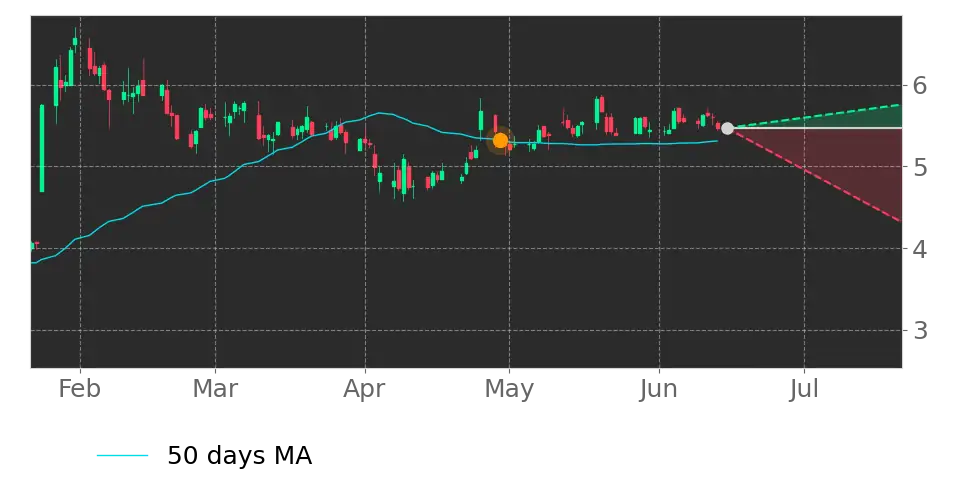Click the price axis label 3
This screenshot has height=486, width=972.
pyautogui.click(x=920, y=330)
